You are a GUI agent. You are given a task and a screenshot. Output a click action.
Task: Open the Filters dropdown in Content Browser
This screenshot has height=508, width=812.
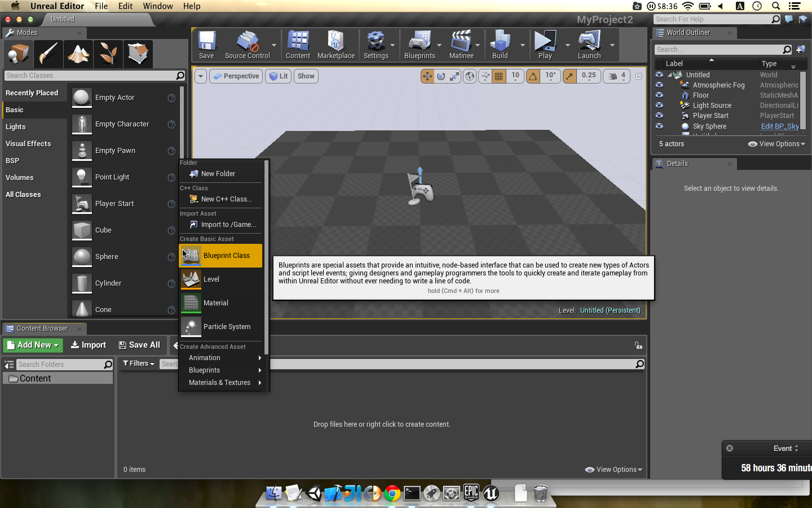pos(138,364)
